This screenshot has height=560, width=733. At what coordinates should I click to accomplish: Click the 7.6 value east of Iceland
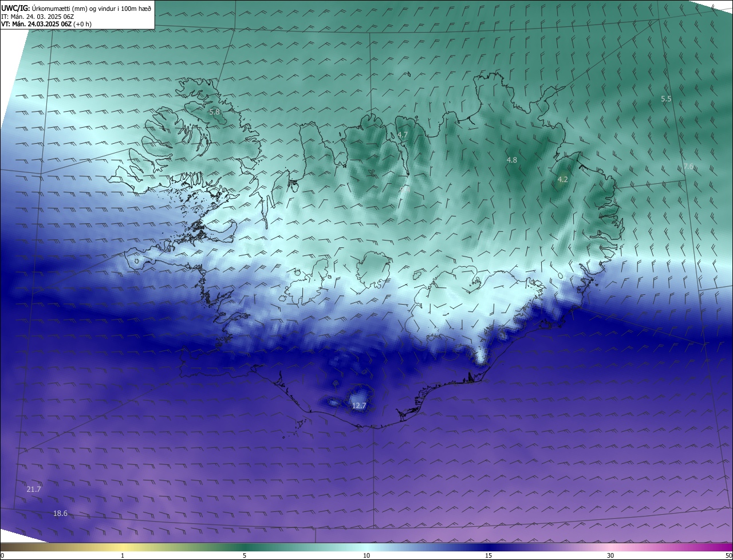(x=688, y=167)
